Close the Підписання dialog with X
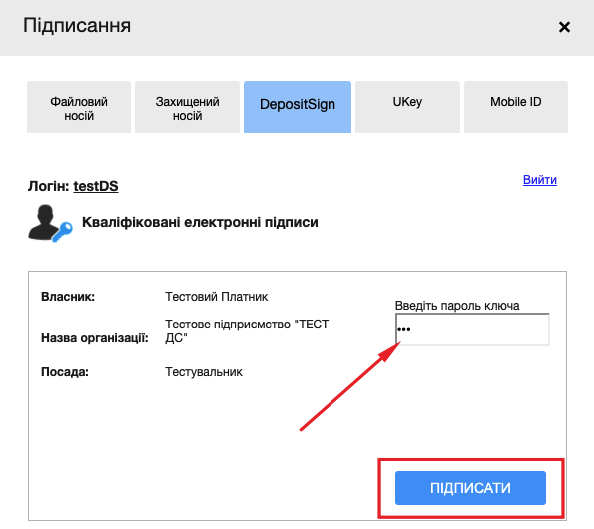 [x=564, y=27]
